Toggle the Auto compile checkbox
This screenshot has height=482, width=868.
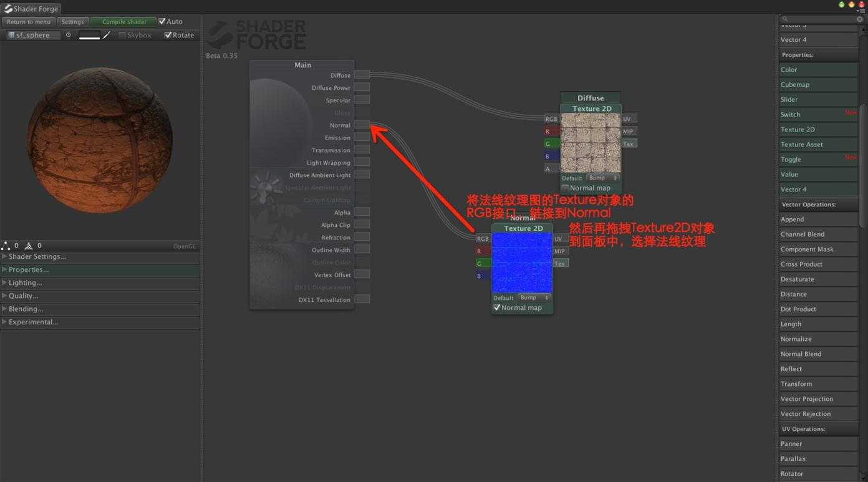pyautogui.click(x=162, y=21)
